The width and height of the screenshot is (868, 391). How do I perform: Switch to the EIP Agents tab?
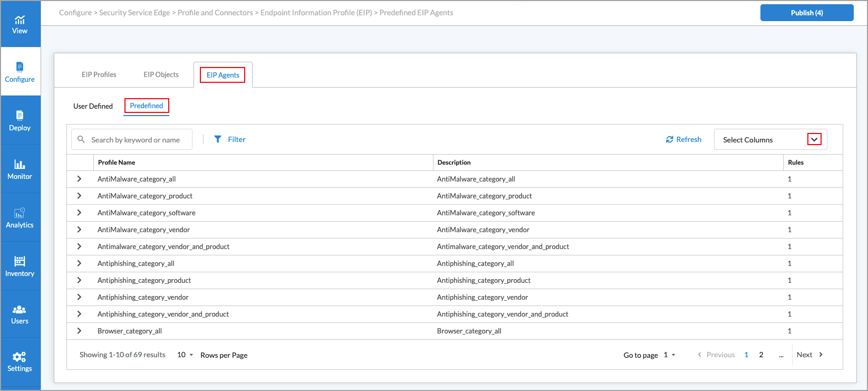[223, 75]
